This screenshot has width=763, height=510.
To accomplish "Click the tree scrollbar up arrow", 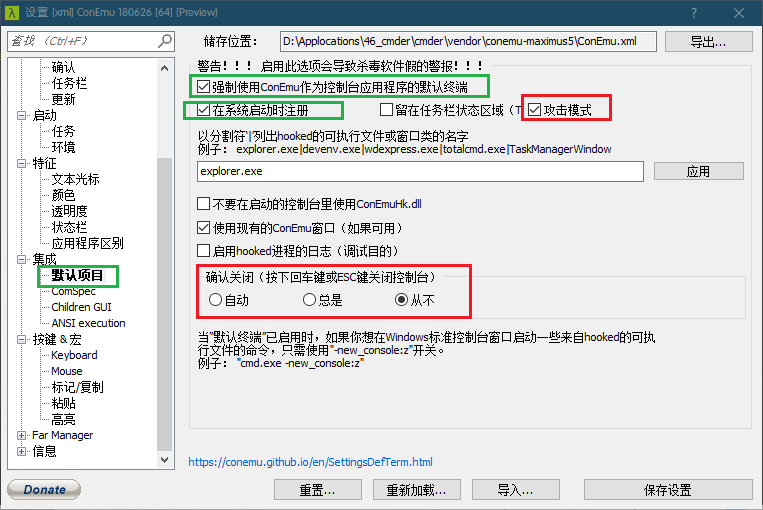I will (164, 68).
